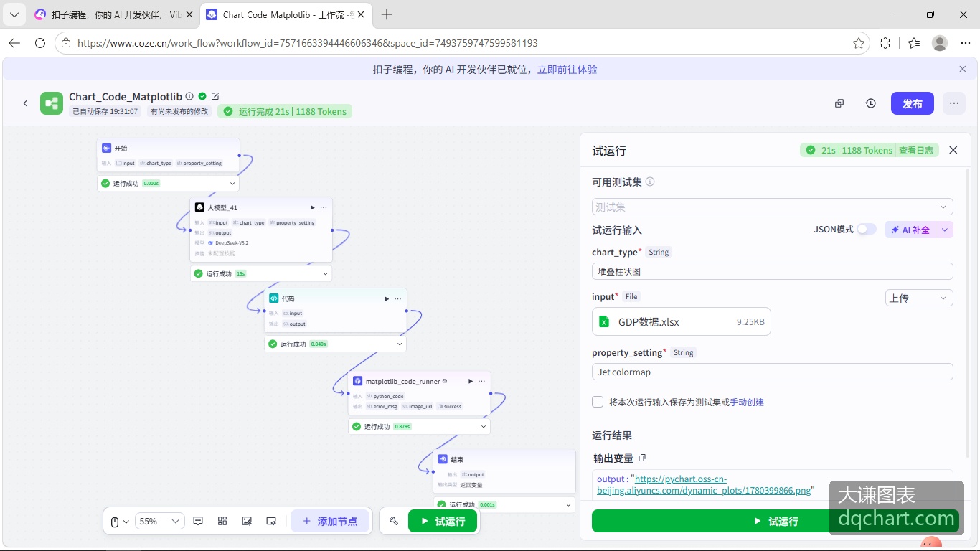Open the 55% zoom level dropdown

tap(160, 521)
